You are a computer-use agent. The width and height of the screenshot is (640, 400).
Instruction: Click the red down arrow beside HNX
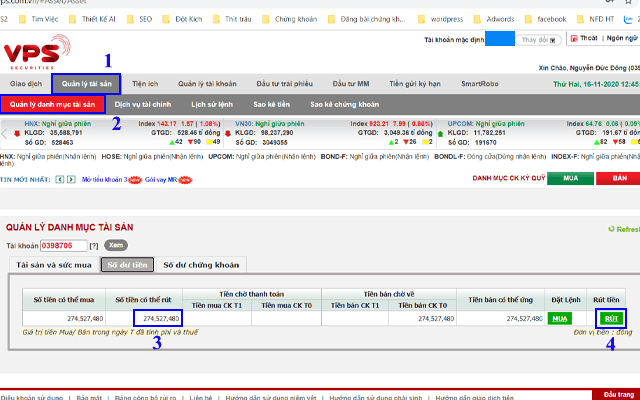pos(17,133)
